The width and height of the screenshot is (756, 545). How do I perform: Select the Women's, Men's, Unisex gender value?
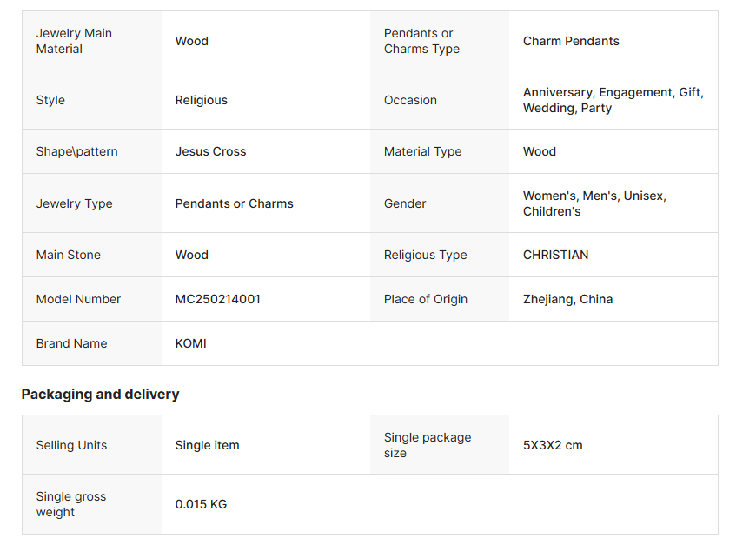(594, 196)
